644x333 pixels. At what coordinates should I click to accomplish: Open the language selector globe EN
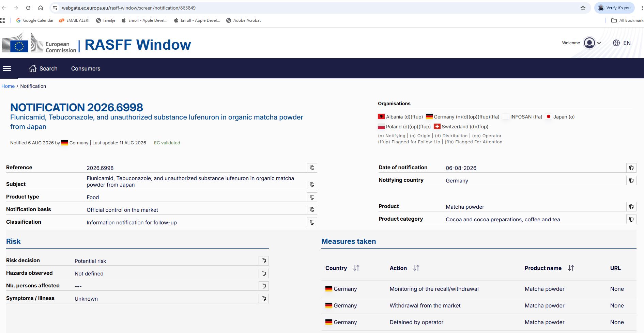click(x=622, y=43)
